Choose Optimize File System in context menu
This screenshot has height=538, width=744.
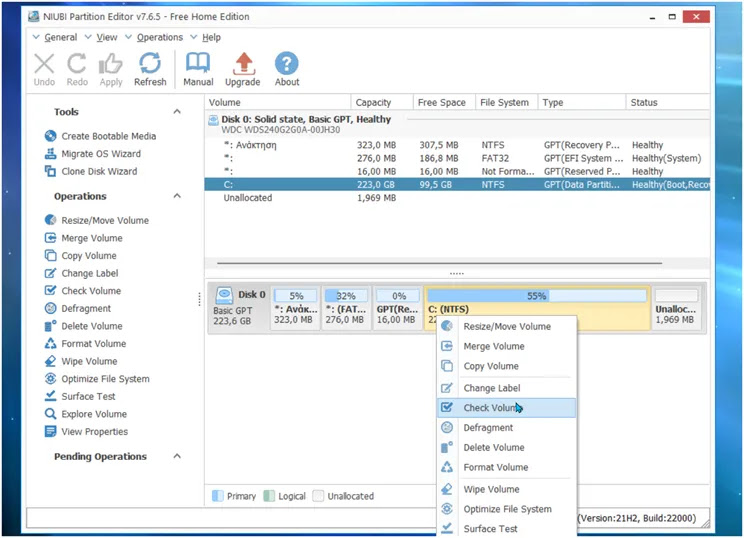pos(507,509)
